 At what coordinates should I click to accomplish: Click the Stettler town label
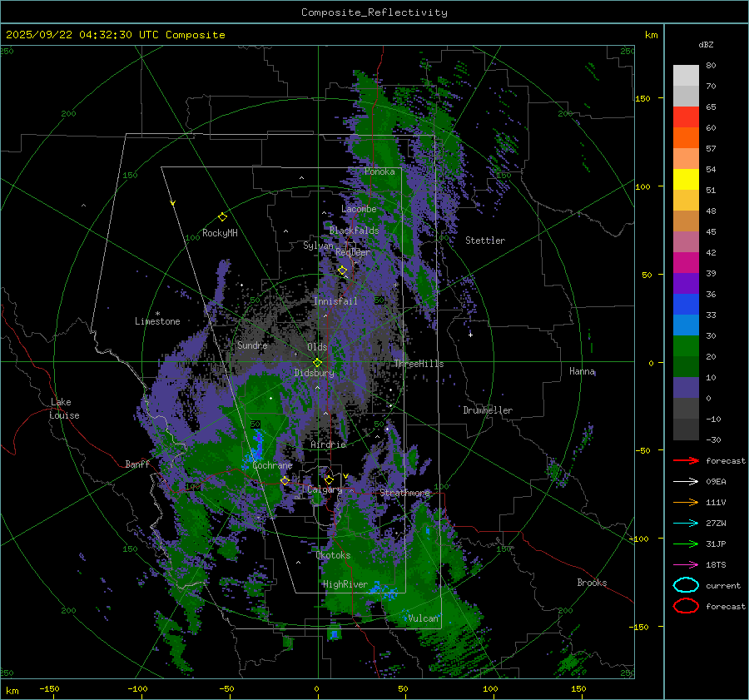(x=484, y=241)
